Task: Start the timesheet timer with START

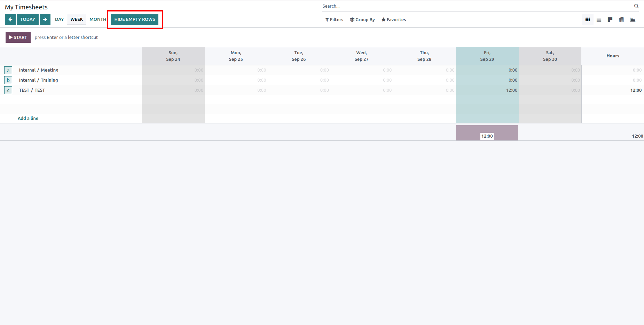Action: 18,37
